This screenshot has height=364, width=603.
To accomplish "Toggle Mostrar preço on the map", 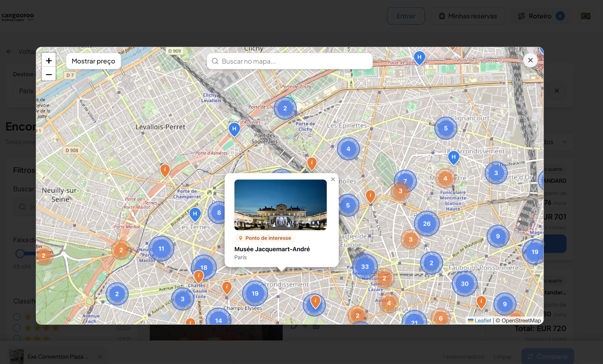I will (x=93, y=61).
